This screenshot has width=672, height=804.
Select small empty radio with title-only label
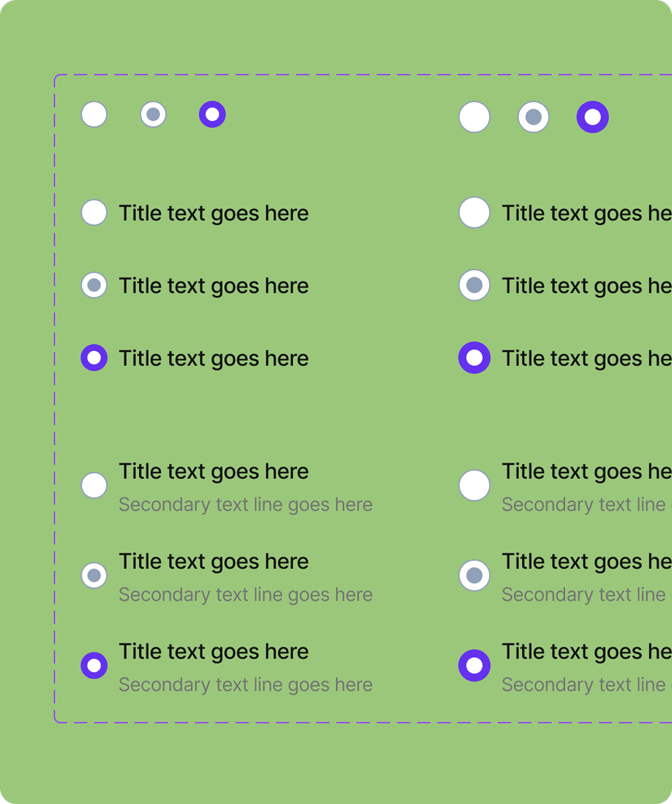click(x=94, y=212)
